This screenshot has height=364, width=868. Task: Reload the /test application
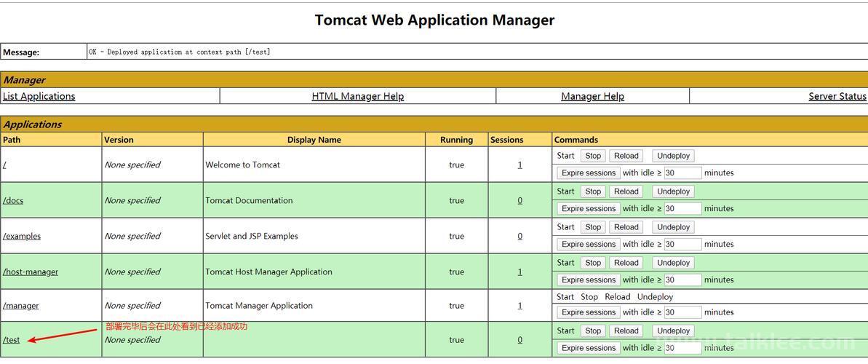coord(626,331)
